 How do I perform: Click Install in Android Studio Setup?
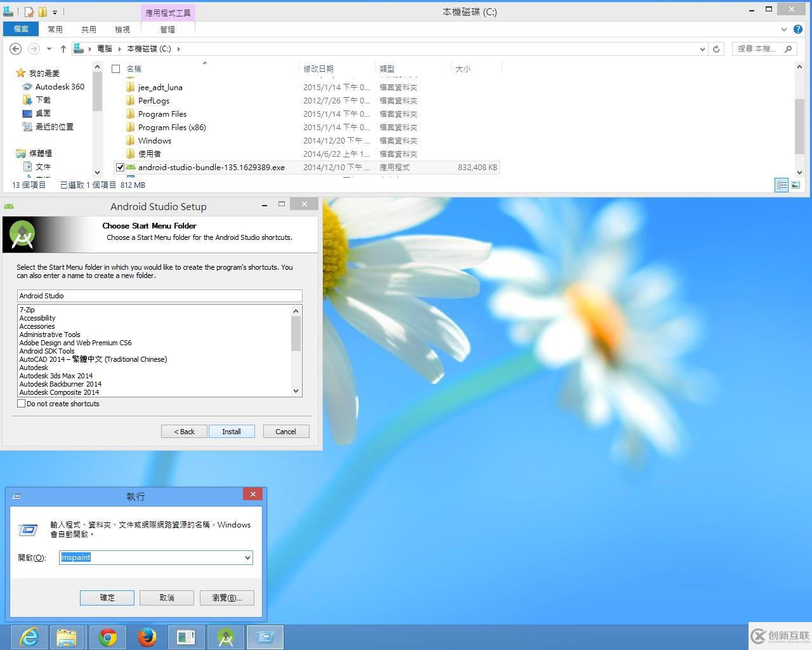[x=232, y=432]
